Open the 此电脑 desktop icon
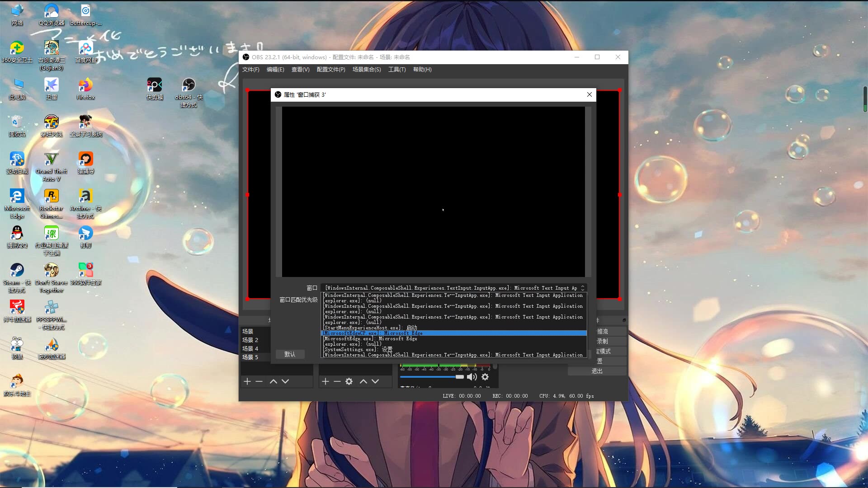 point(17,89)
